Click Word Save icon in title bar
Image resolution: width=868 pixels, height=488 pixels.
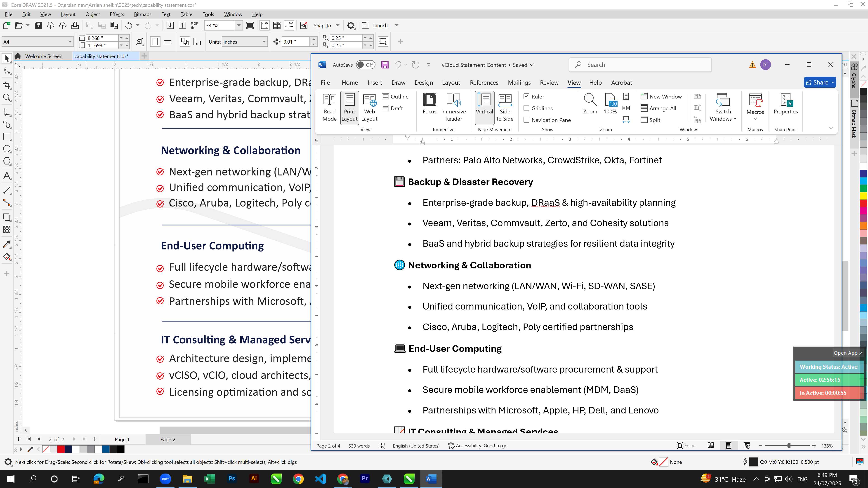[x=385, y=65]
